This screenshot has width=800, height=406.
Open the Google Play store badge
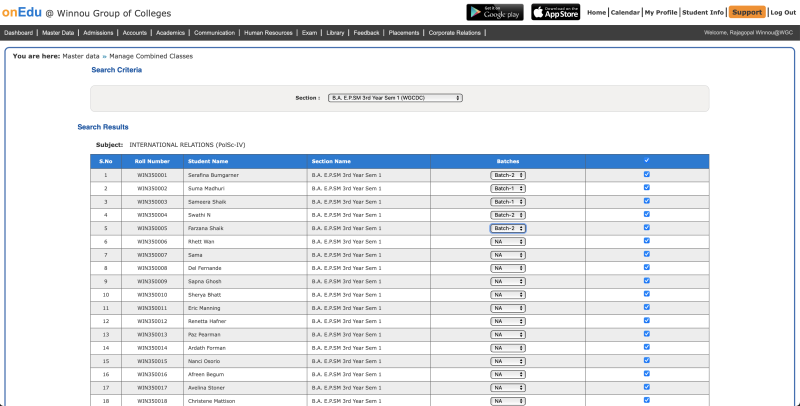[x=494, y=12]
